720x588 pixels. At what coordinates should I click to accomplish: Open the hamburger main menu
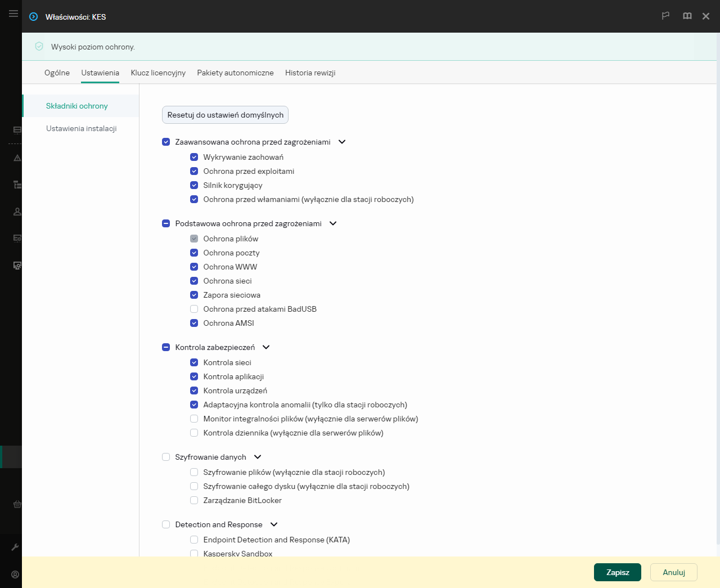pyautogui.click(x=13, y=14)
